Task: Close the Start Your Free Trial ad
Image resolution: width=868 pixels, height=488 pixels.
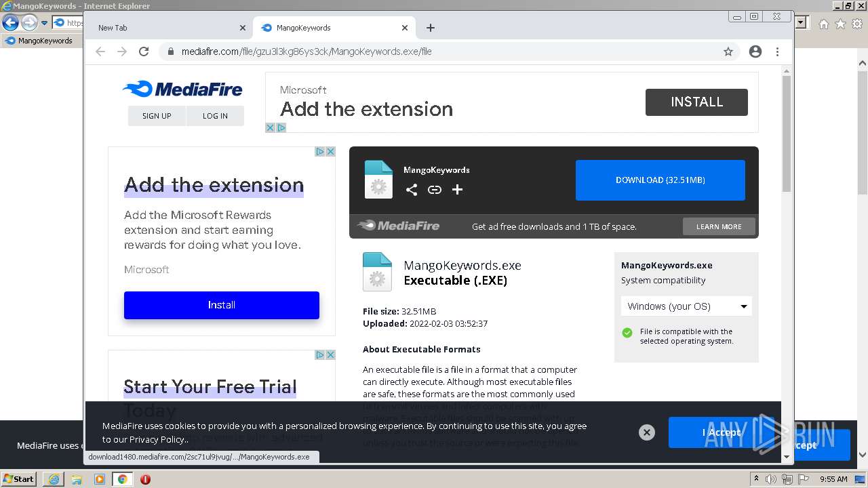Action: click(330, 354)
